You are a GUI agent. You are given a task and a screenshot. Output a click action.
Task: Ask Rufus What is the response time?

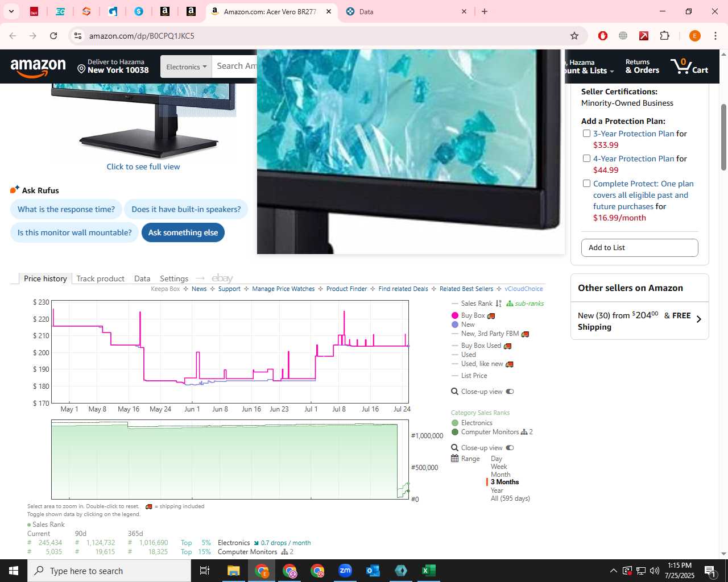pos(66,209)
